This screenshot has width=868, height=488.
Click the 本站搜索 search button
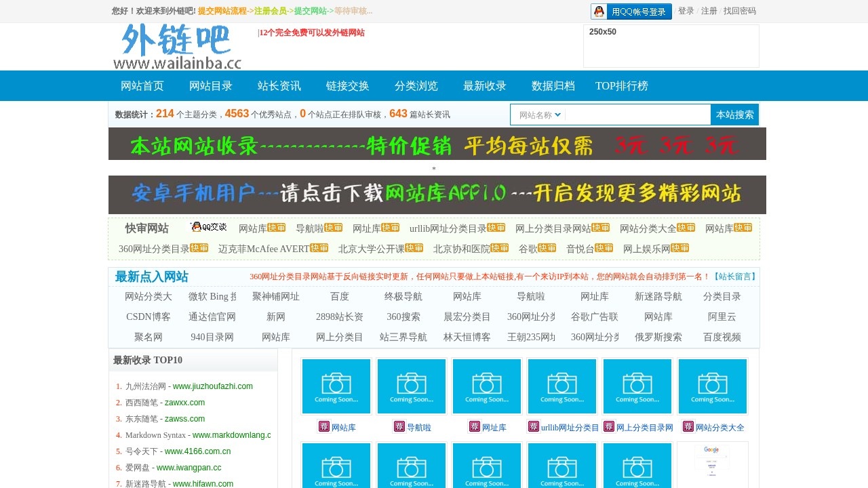735,115
